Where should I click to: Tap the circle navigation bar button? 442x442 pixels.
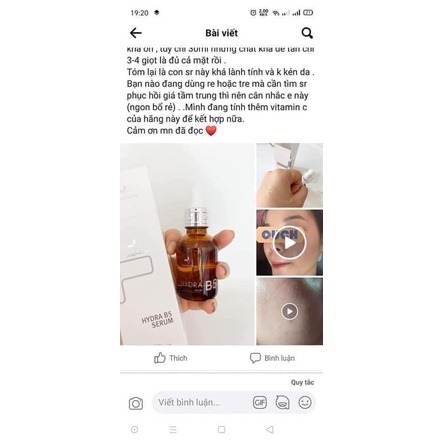tap(134, 430)
